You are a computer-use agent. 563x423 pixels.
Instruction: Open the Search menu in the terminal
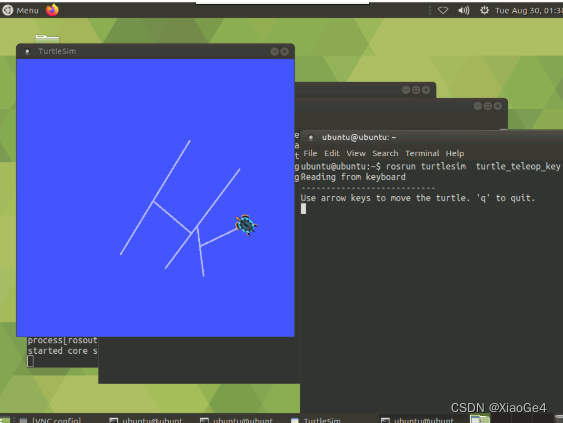point(385,153)
